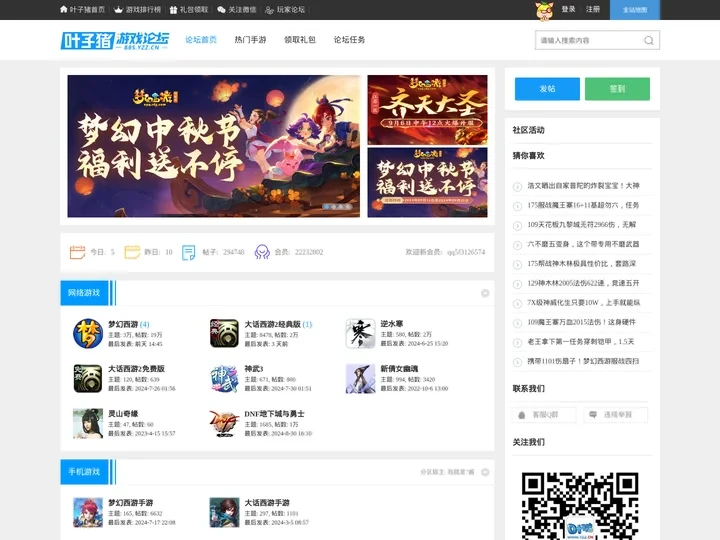Open the main 梦幻中秋节 banner

click(x=214, y=146)
